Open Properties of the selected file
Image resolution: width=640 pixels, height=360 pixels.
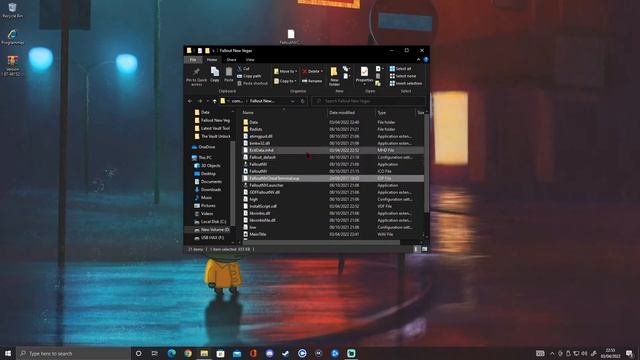[364, 75]
